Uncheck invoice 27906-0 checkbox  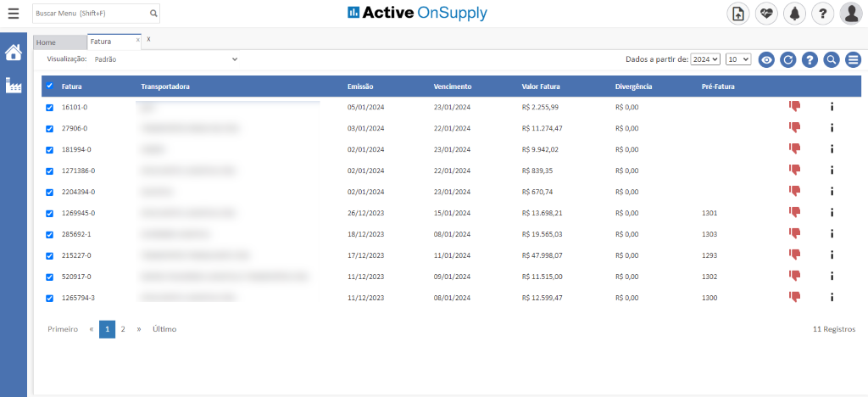(x=49, y=128)
